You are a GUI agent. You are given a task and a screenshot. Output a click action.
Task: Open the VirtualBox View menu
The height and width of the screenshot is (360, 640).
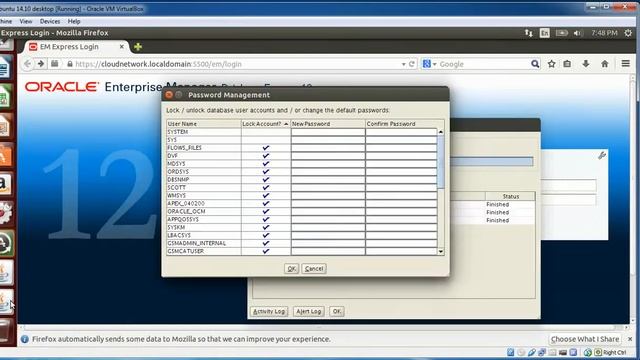tap(26, 21)
